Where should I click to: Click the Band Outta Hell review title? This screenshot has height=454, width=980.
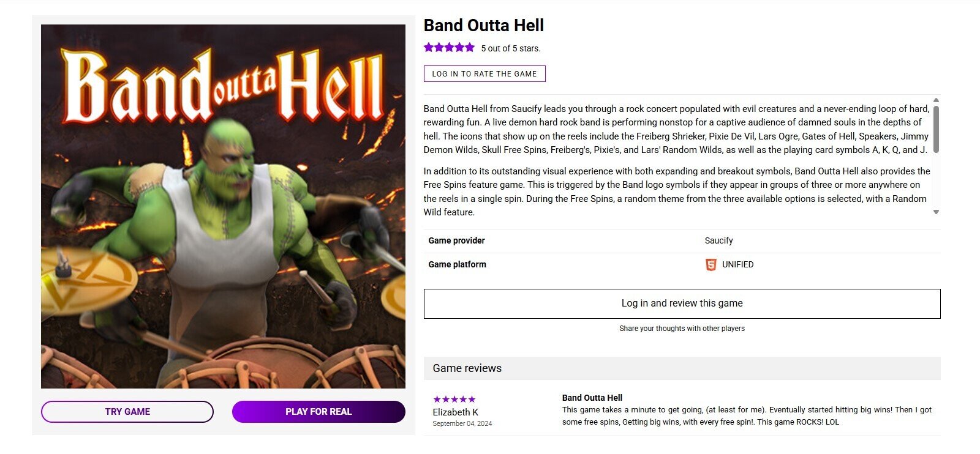click(x=592, y=398)
